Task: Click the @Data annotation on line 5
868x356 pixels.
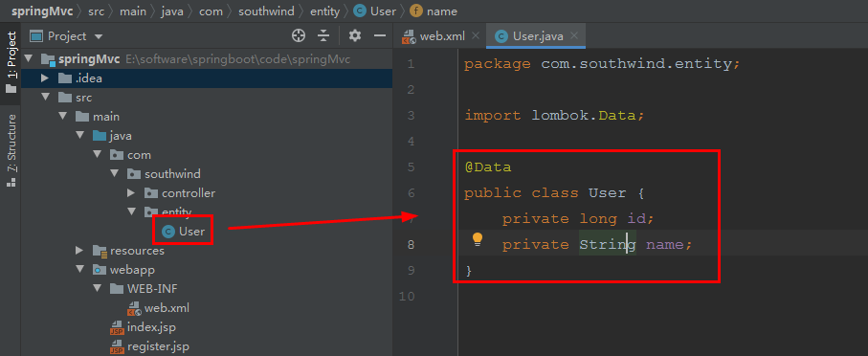Action: click(x=488, y=167)
